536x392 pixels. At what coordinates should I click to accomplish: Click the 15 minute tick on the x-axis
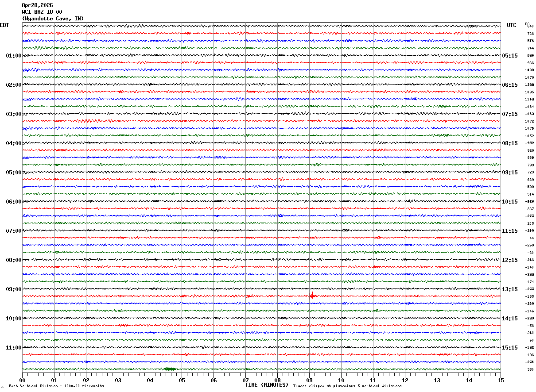(501, 380)
